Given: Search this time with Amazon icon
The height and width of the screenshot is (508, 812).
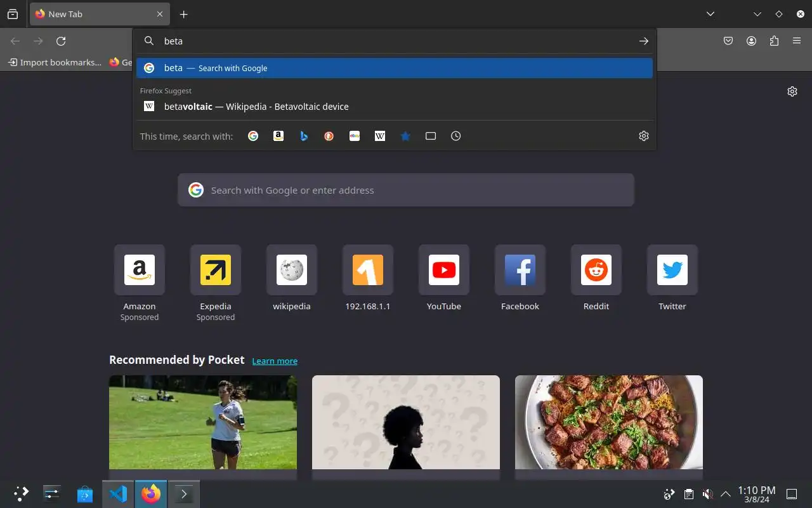Looking at the screenshot, I should [278, 136].
